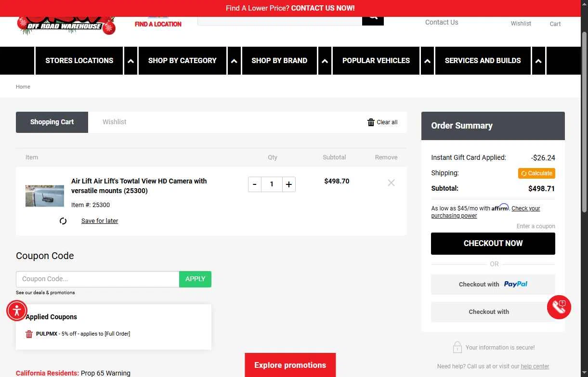Click the Home breadcrumb
The width and height of the screenshot is (588, 377).
23,87
